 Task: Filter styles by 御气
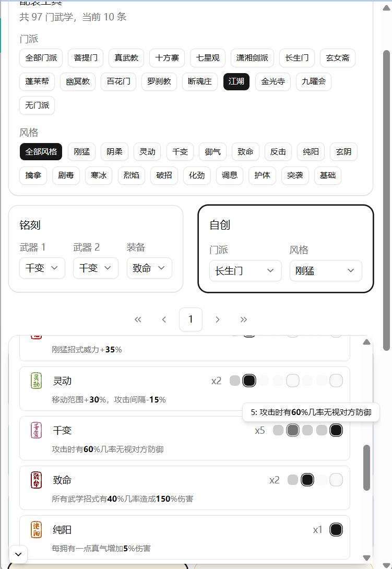(212, 152)
